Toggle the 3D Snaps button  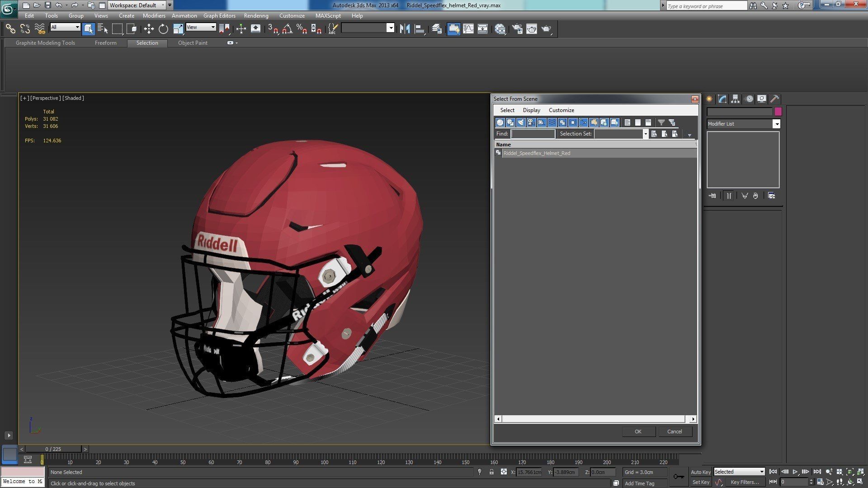pos(272,29)
